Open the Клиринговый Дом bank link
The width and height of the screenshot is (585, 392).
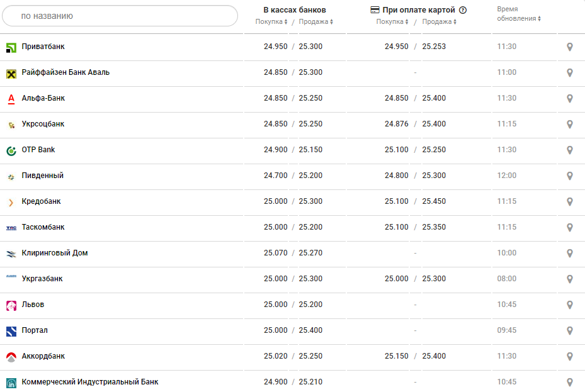(55, 253)
